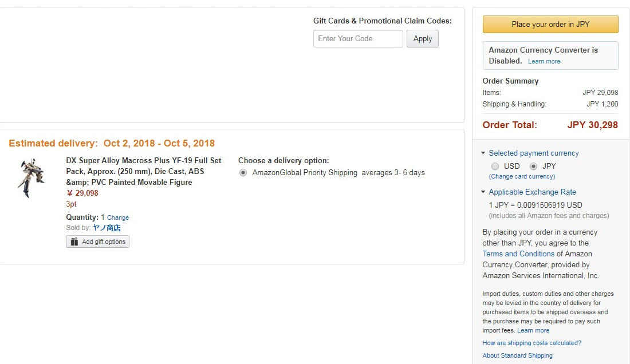Viewport: 630px width, 364px height.
Task: Focus the Enter Your Code field
Action: (358, 38)
